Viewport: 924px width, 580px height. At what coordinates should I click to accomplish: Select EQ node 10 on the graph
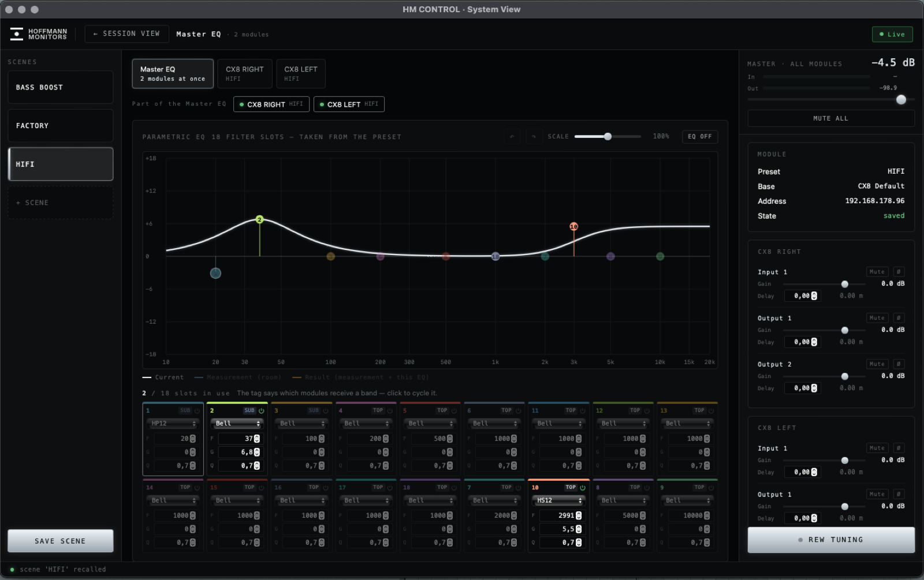[573, 227]
